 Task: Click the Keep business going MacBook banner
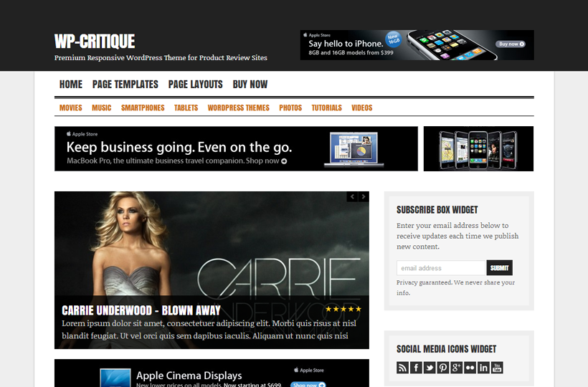tap(236, 149)
